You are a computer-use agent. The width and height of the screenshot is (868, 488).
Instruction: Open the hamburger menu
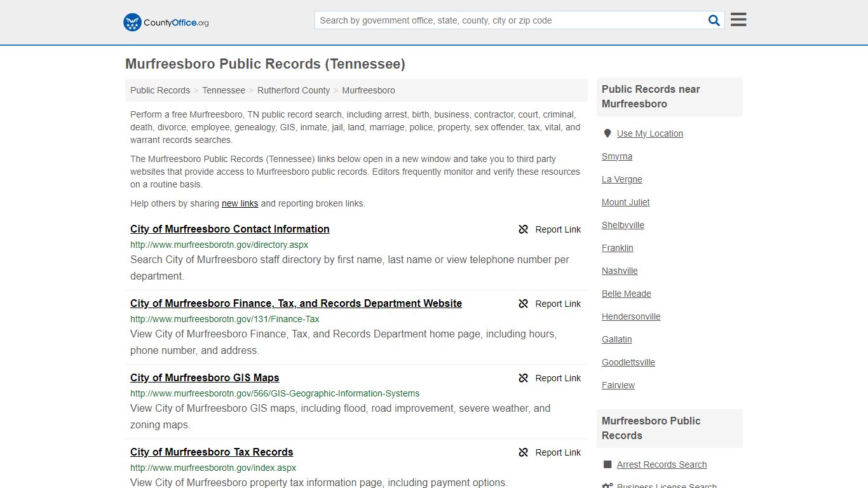pos(738,20)
